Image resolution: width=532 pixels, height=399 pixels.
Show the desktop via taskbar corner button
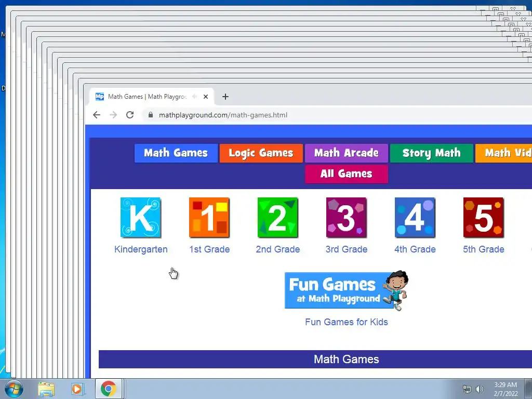(x=528, y=389)
